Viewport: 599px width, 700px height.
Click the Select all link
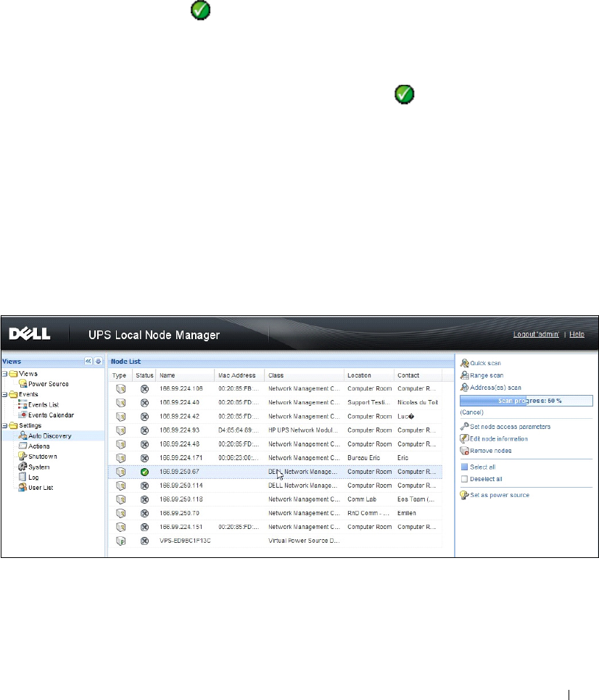[482, 467]
